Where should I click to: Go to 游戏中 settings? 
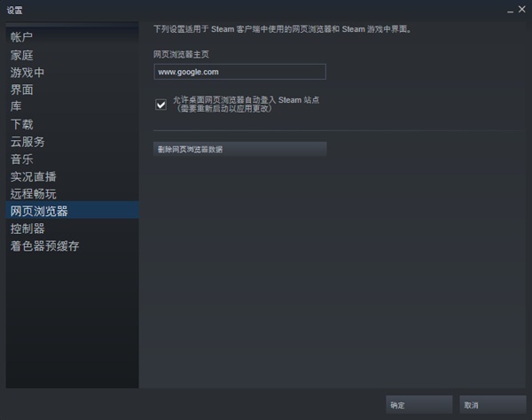73,72
